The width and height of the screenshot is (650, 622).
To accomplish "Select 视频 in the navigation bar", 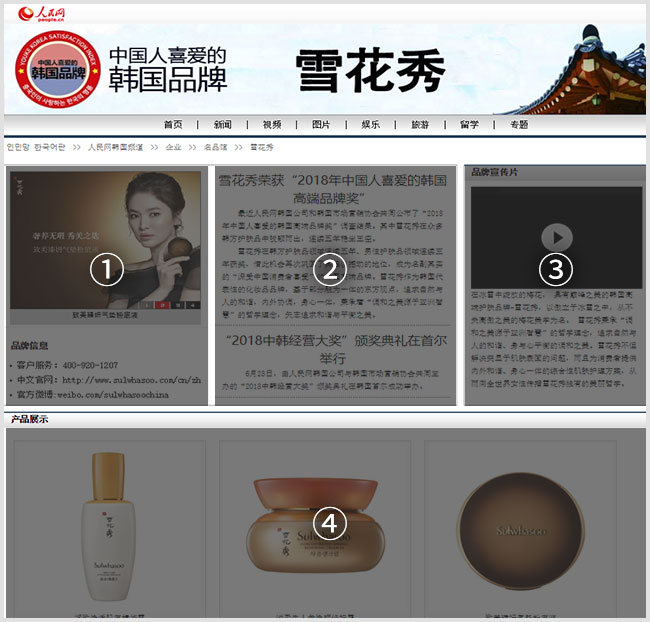I will pos(272,124).
